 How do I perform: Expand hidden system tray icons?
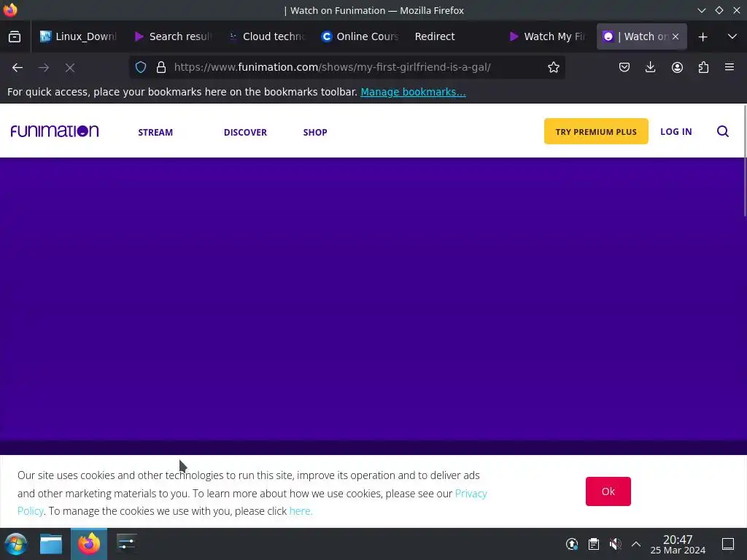[x=636, y=544]
